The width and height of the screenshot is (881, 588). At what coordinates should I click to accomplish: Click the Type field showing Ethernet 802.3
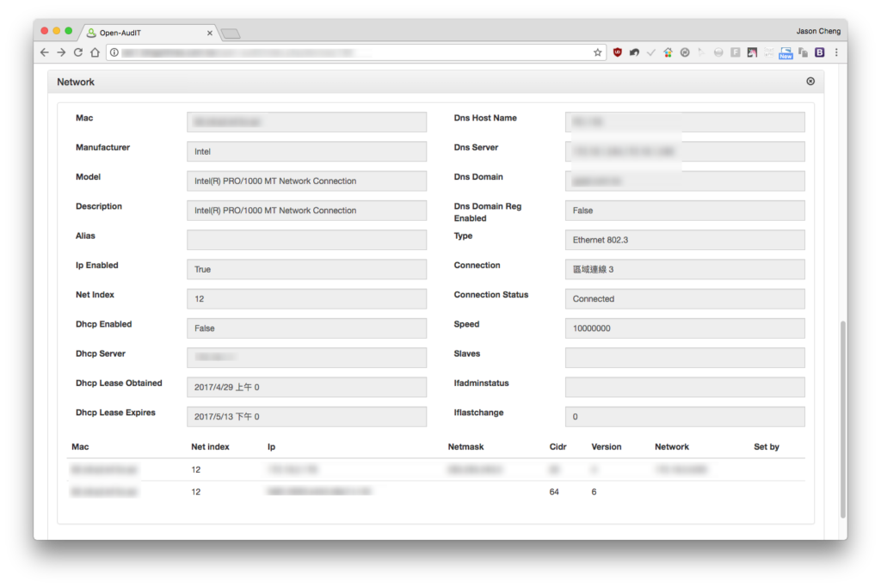click(684, 240)
